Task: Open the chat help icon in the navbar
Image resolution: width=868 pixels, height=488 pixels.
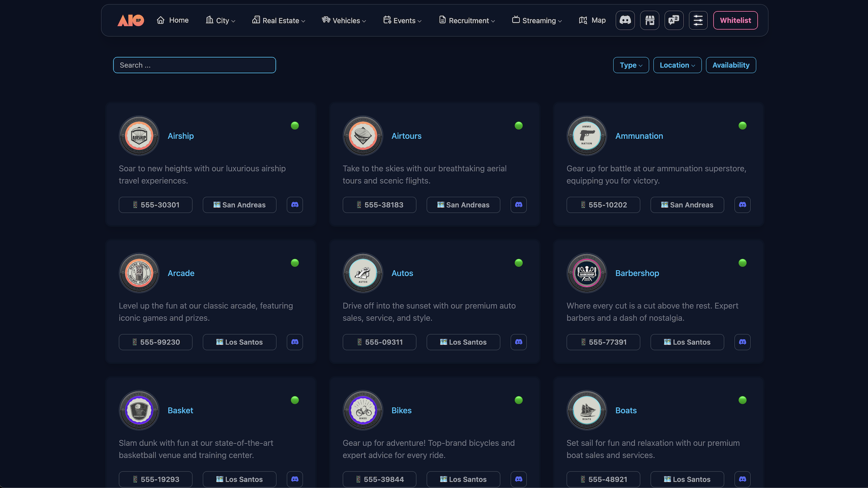Action: point(674,20)
